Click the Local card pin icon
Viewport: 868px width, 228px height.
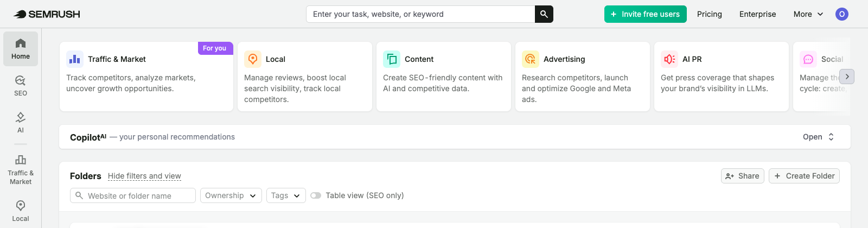point(253,59)
